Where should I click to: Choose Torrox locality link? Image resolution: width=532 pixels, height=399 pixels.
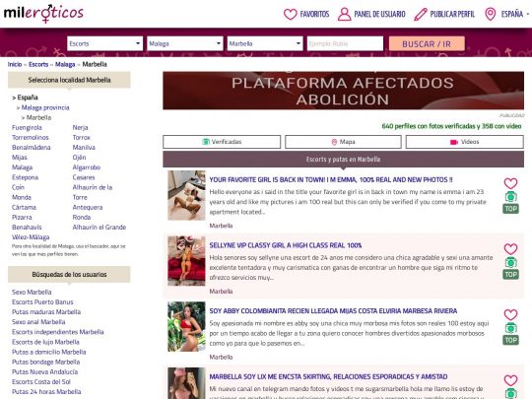[x=82, y=137]
